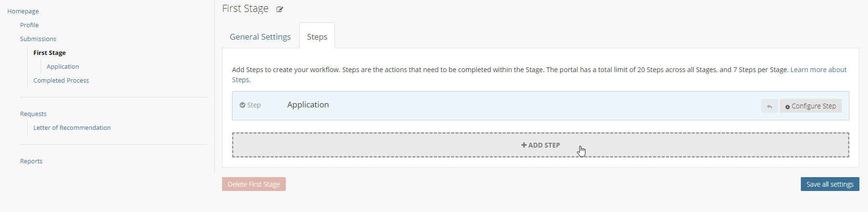Click the edit pencil icon beside First Stage
The width and height of the screenshot is (868, 212).
click(280, 9)
